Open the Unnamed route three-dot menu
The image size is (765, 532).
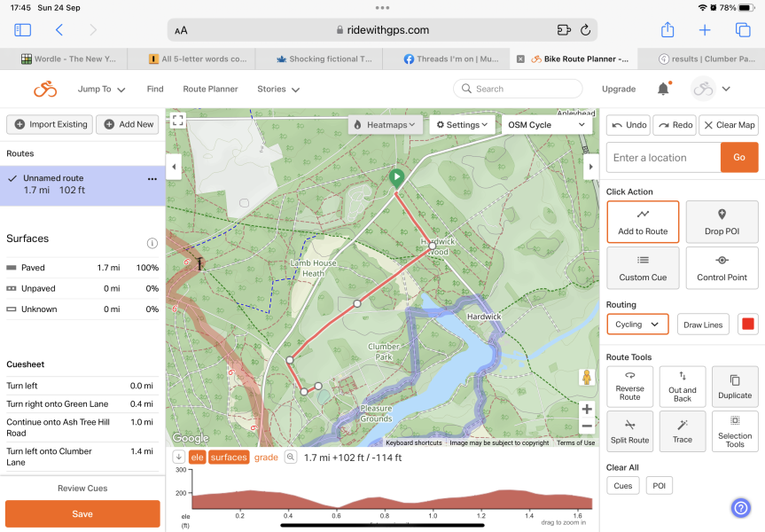(152, 179)
